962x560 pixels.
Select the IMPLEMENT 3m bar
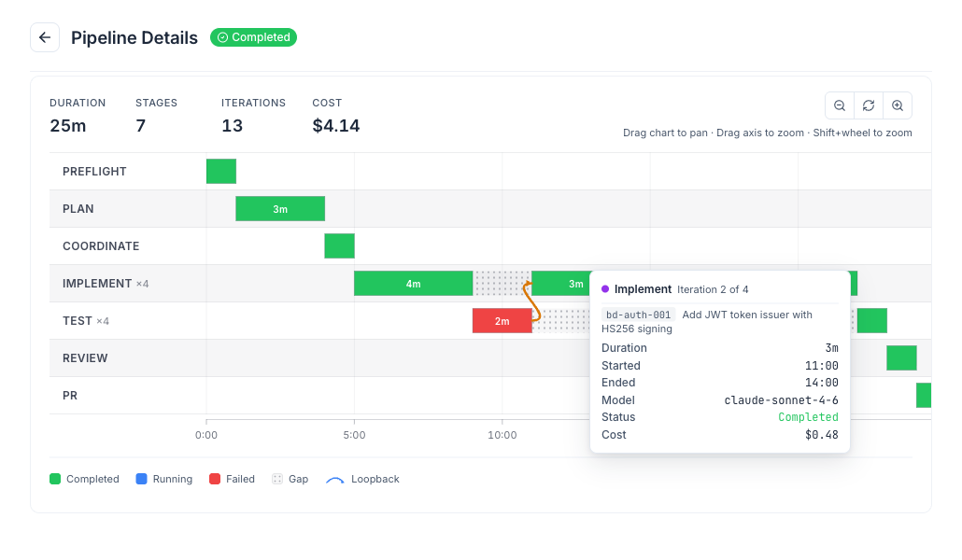coord(561,284)
